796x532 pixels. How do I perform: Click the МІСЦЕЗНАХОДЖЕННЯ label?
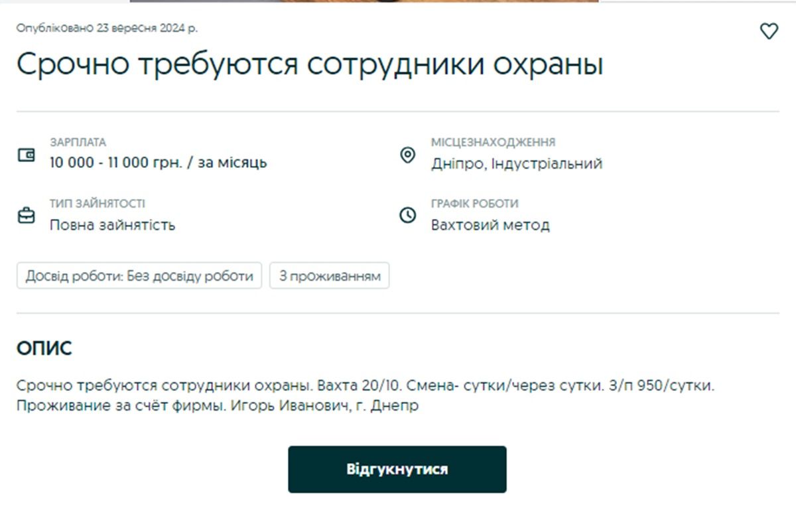click(493, 143)
